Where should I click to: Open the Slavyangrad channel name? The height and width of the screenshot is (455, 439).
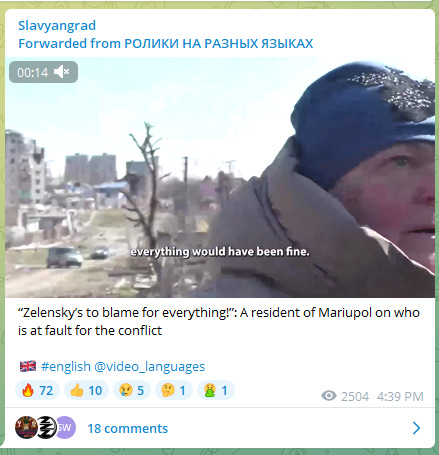point(57,25)
